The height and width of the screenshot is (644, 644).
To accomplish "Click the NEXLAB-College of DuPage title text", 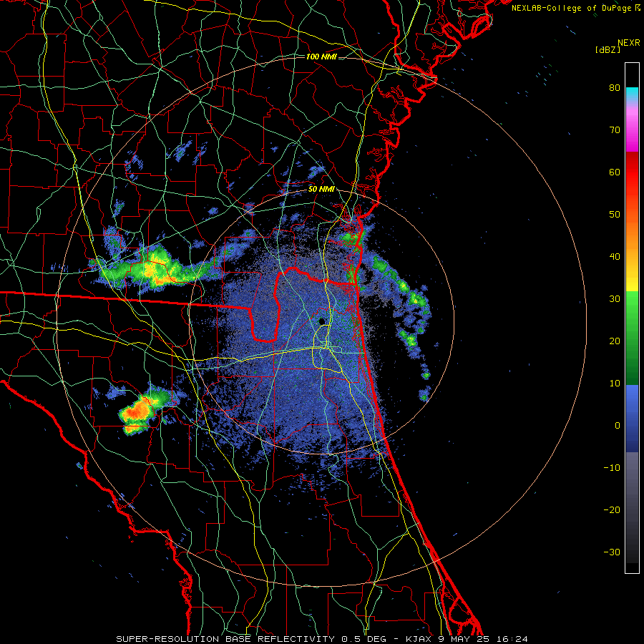I will (x=571, y=8).
